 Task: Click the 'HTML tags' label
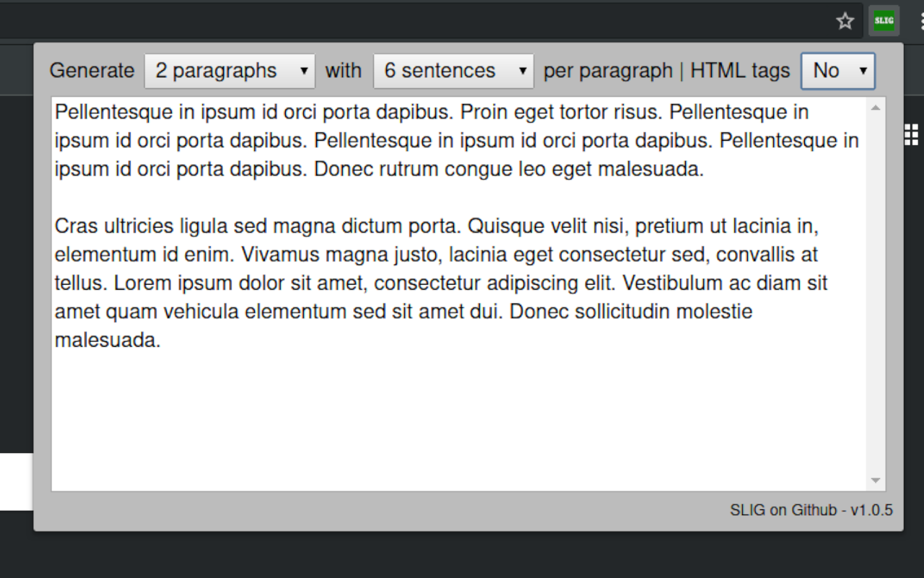(x=740, y=71)
